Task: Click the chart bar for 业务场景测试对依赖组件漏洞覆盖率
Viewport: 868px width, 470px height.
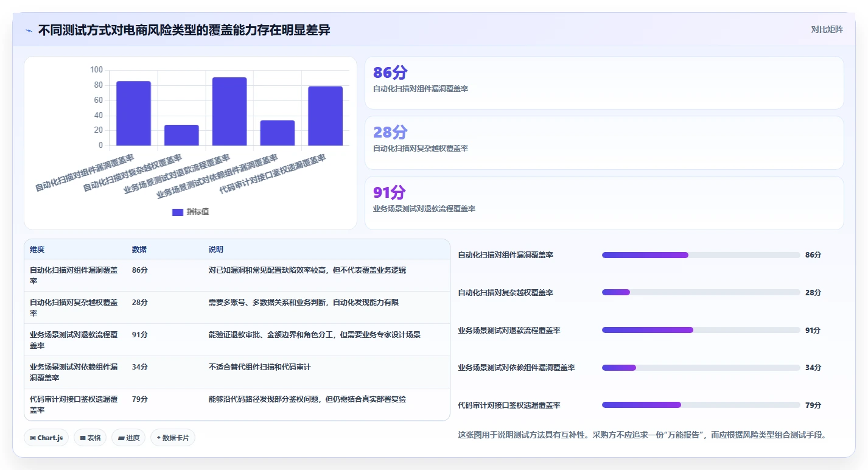Action: click(x=278, y=133)
